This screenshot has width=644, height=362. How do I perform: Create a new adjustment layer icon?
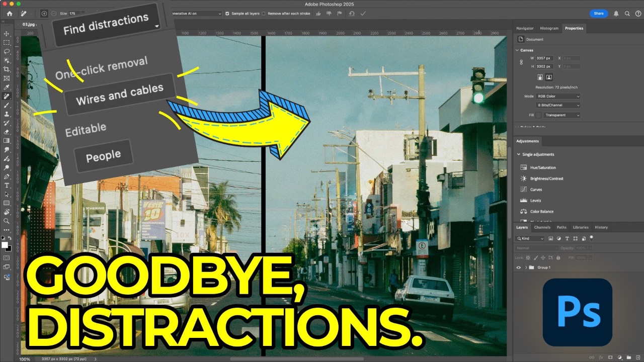619,357
